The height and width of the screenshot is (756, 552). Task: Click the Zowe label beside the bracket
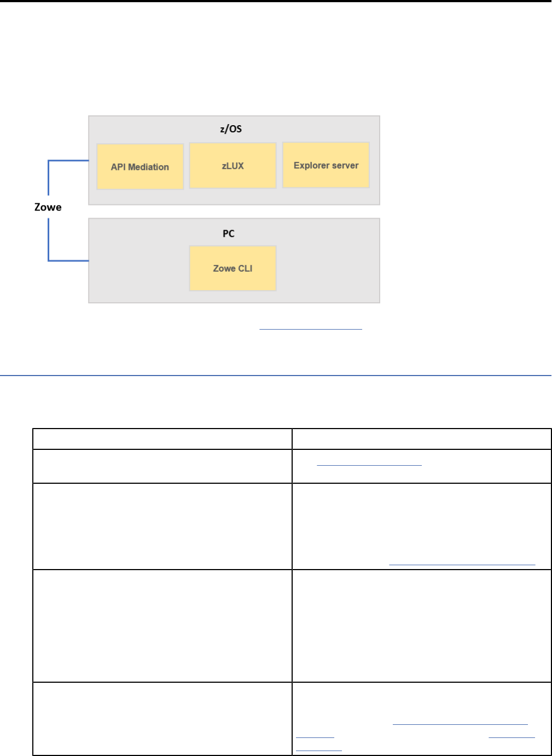(x=48, y=207)
